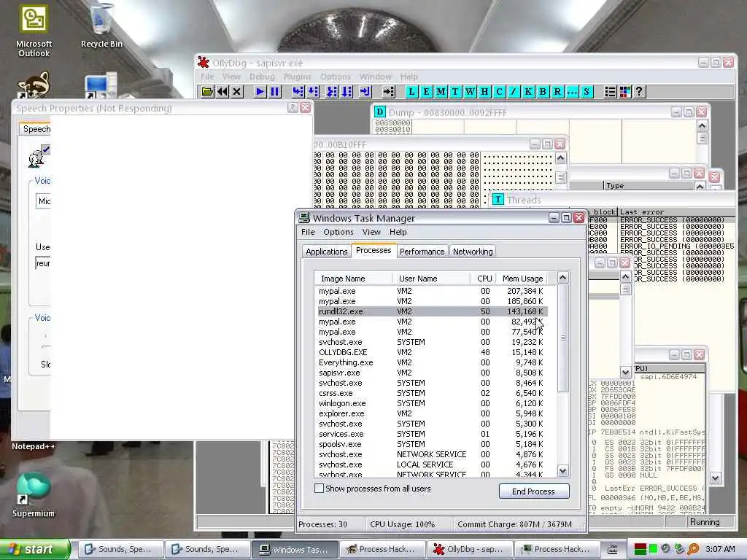The height and width of the screenshot is (560, 747).
Task: Open Run trace with the ellipsis toolbar button
Action: (572, 91)
